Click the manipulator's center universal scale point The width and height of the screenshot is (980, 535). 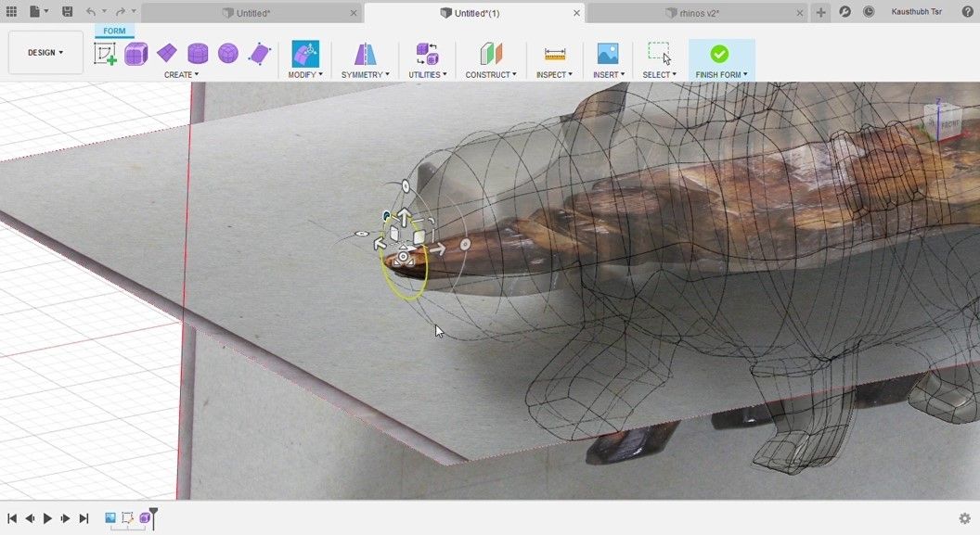point(403,257)
